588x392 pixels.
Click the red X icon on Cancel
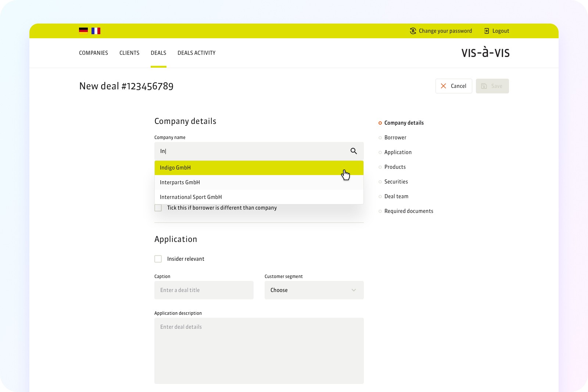coord(444,86)
